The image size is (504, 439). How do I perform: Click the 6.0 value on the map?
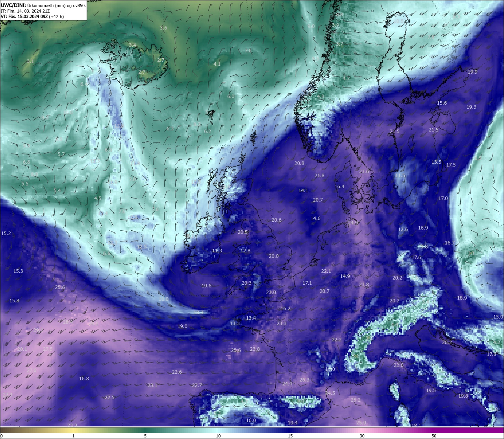(x=231, y=96)
